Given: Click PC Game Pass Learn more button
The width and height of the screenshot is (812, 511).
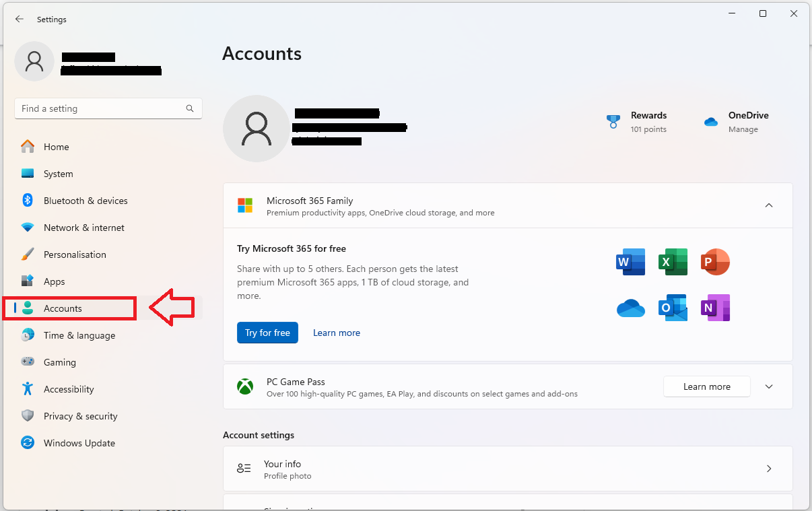Looking at the screenshot, I should 706,386.
